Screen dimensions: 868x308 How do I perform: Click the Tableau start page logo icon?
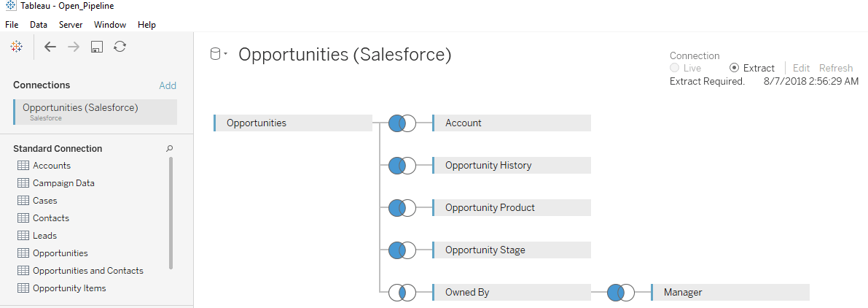[x=16, y=47]
